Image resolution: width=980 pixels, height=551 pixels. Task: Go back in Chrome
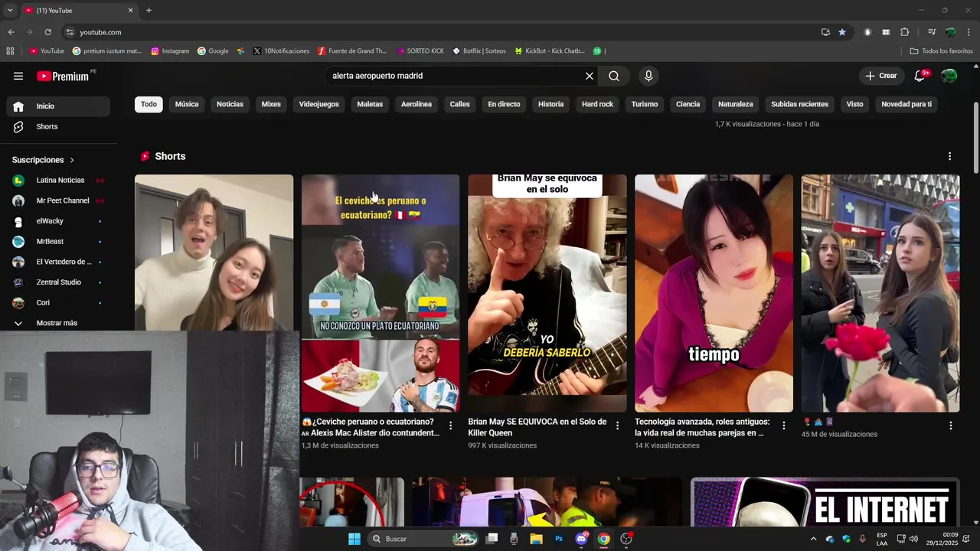(x=11, y=32)
